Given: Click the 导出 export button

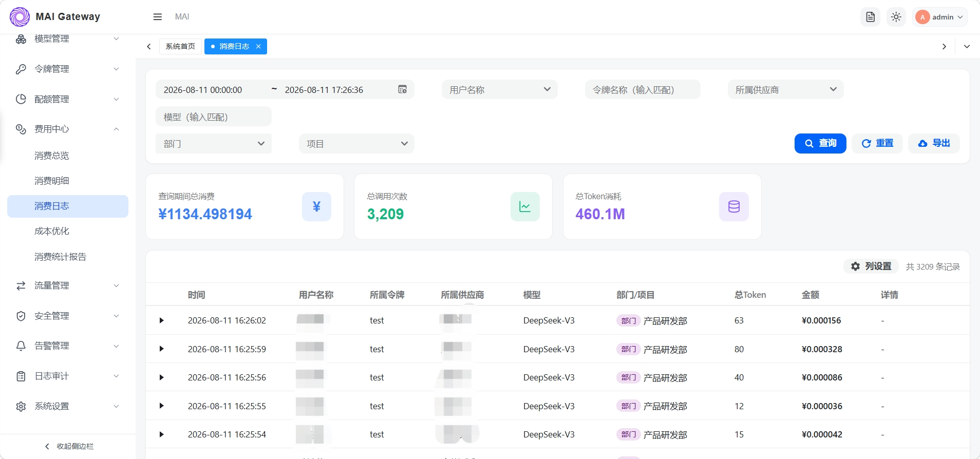Looking at the screenshot, I should tap(934, 143).
